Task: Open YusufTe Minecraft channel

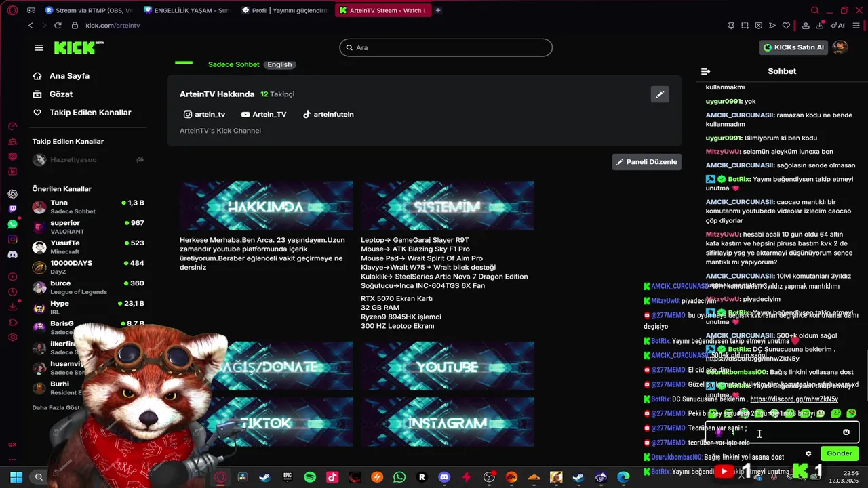Action: point(88,247)
